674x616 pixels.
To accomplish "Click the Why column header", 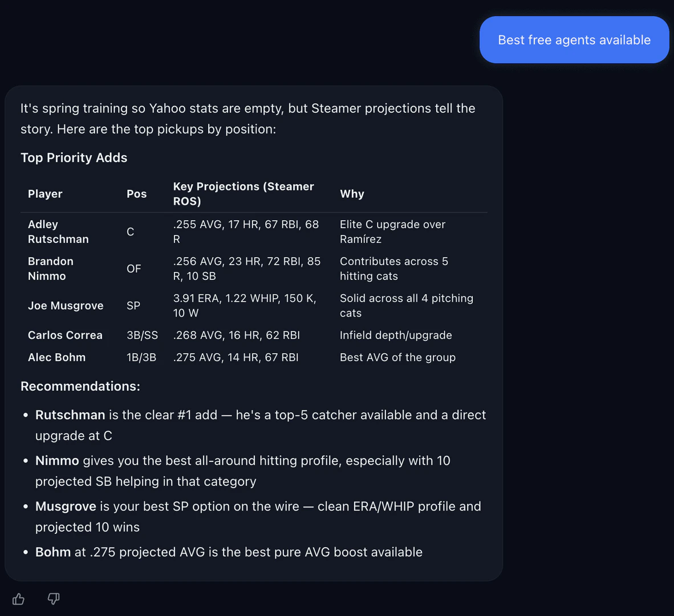I will (352, 194).
